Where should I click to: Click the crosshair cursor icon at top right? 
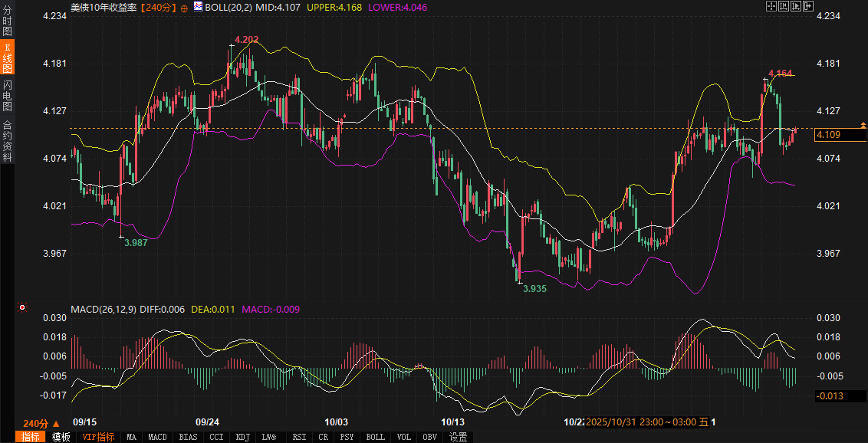(771, 6)
